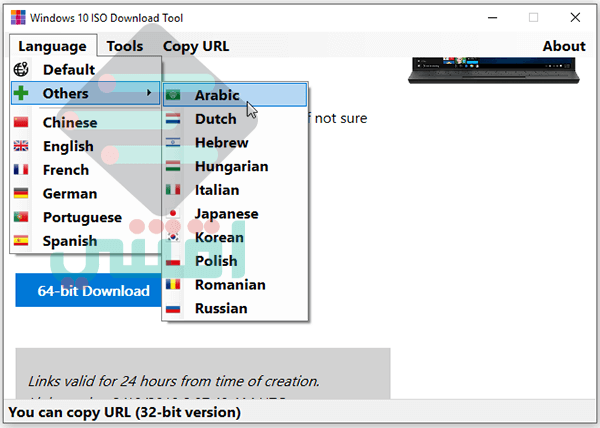Click the app icon in title bar
The width and height of the screenshot is (600, 428).
tap(18, 18)
